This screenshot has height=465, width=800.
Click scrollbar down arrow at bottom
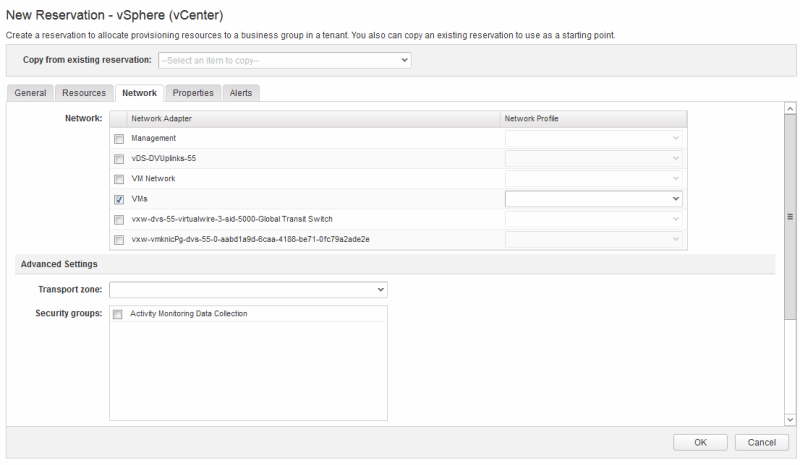pos(790,419)
